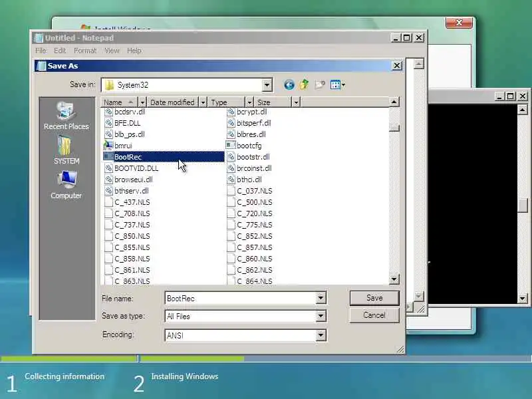Viewport: 532px width, 399px height.
Task: Select the bthci.dll file icon
Action: click(231, 180)
